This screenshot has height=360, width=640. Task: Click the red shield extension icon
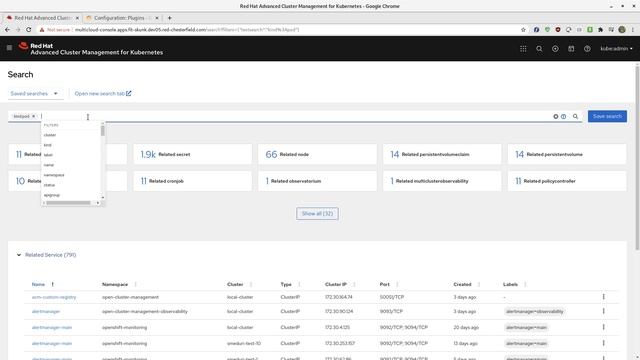[x=558, y=29]
